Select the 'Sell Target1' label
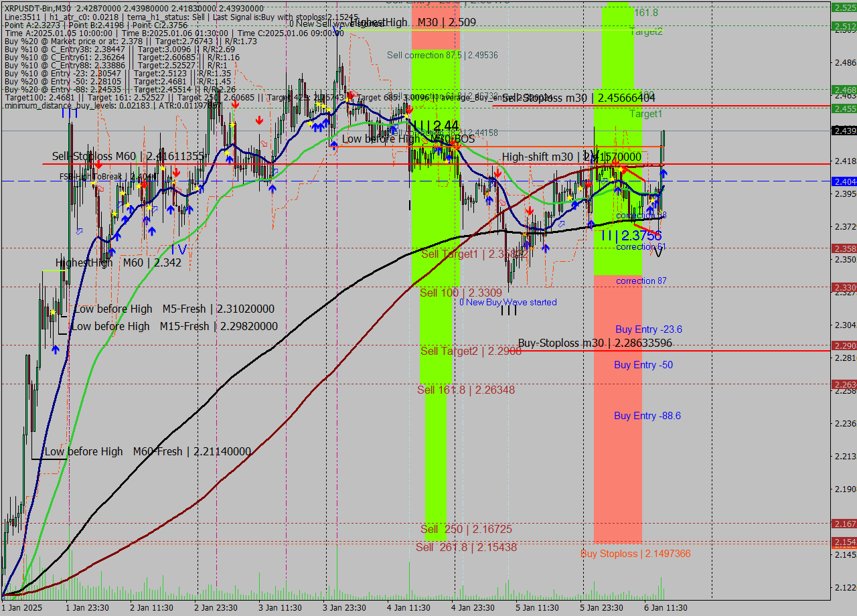Screen dimensions: 857x616 pyautogui.click(x=474, y=254)
